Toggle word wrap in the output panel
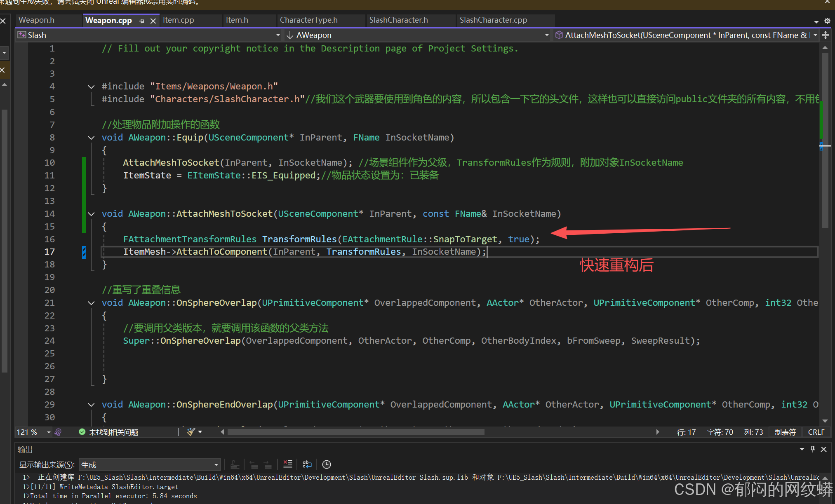Viewport: 835px width, 504px height. (x=307, y=464)
